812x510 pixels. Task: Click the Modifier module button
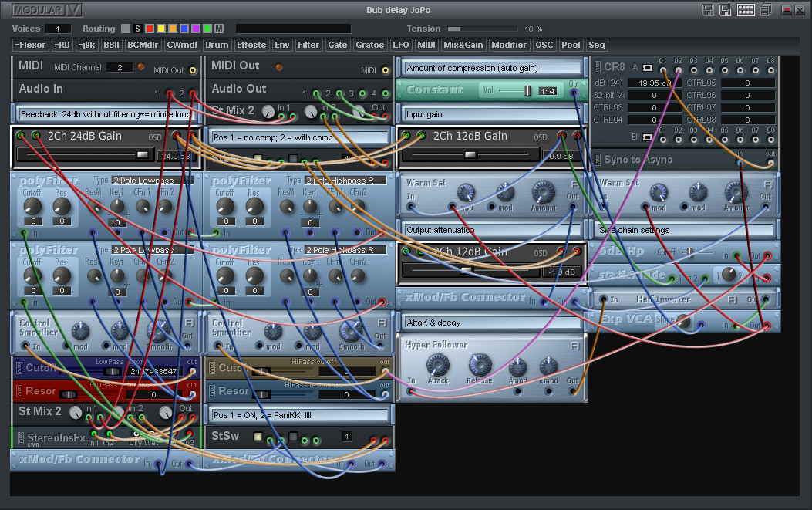[x=508, y=45]
